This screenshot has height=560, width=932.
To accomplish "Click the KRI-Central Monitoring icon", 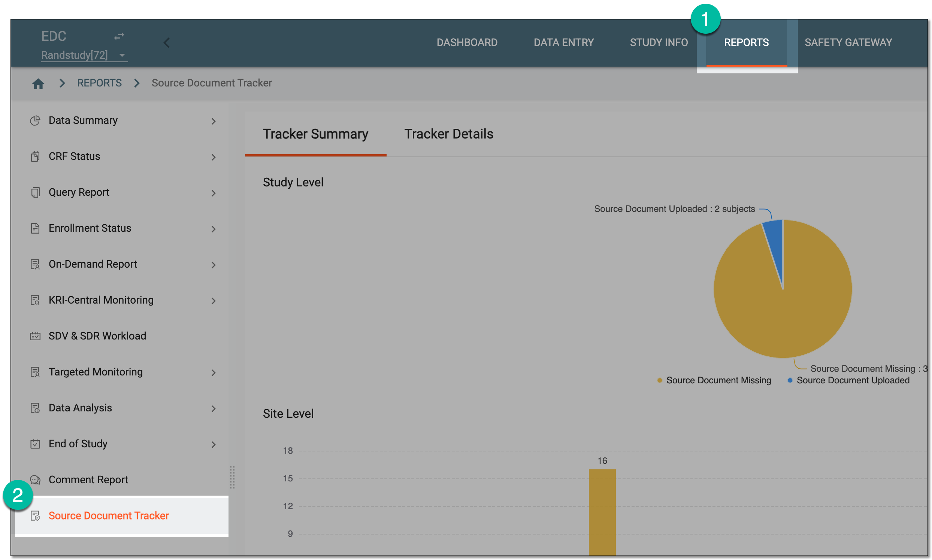I will coord(35,300).
